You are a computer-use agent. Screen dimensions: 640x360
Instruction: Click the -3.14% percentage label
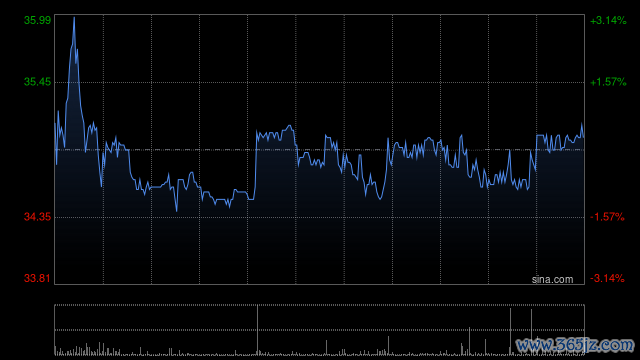pos(607,278)
